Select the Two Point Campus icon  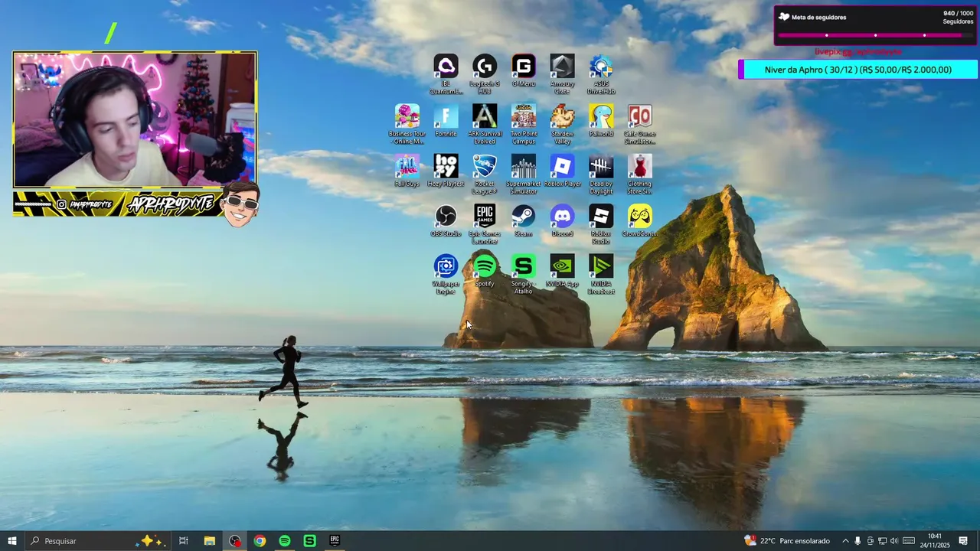(524, 124)
